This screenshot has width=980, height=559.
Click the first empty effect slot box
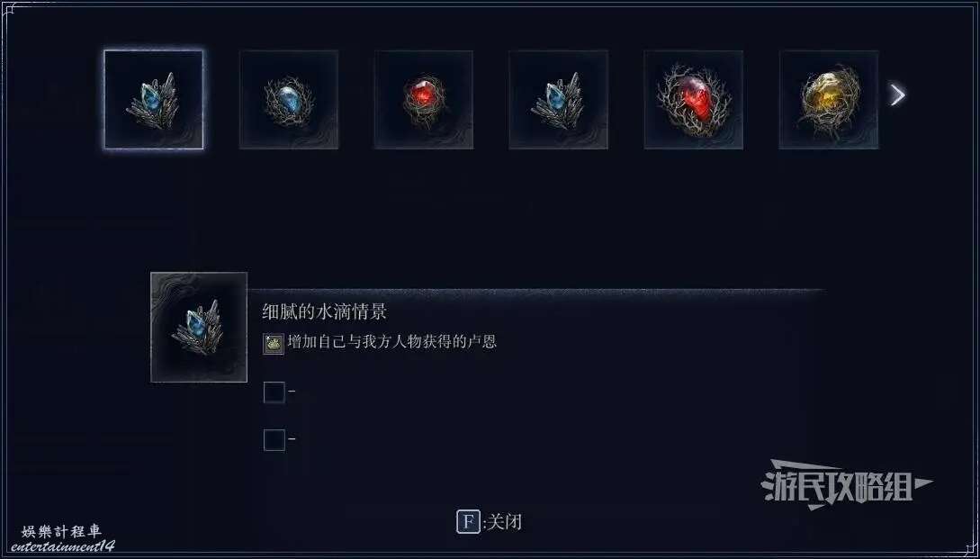pyautogui.click(x=274, y=392)
